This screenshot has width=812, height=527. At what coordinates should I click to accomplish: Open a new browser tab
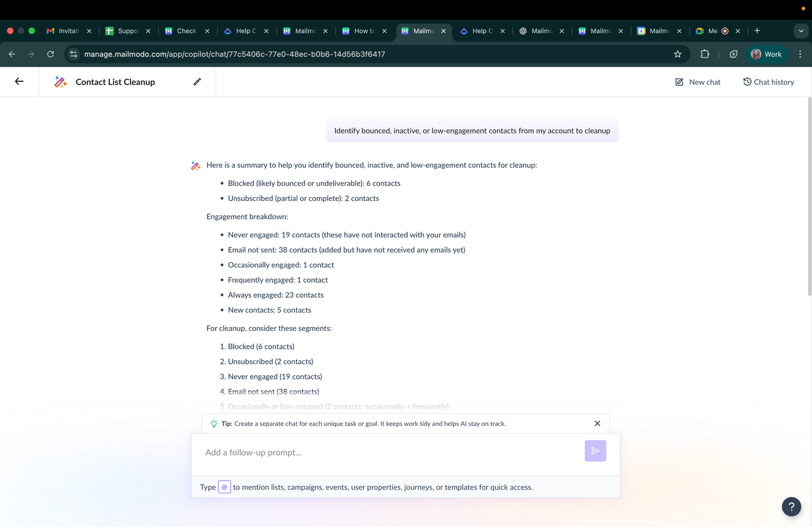757,31
